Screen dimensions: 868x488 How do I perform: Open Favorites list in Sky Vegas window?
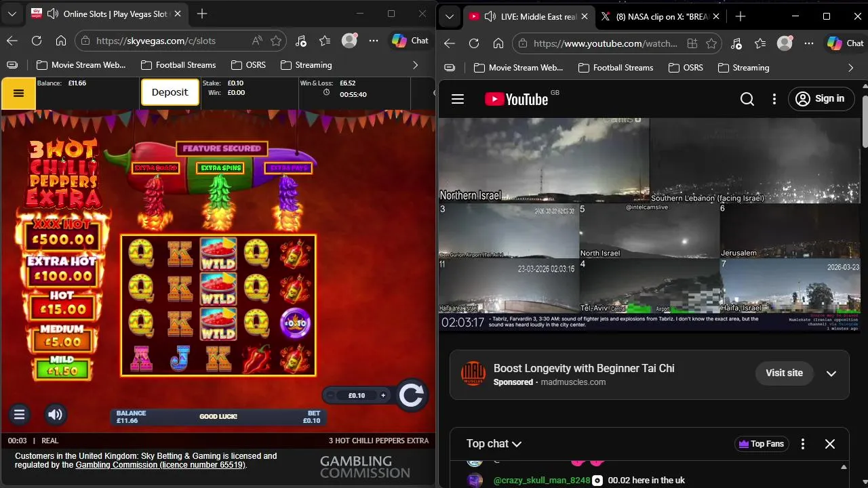click(325, 41)
